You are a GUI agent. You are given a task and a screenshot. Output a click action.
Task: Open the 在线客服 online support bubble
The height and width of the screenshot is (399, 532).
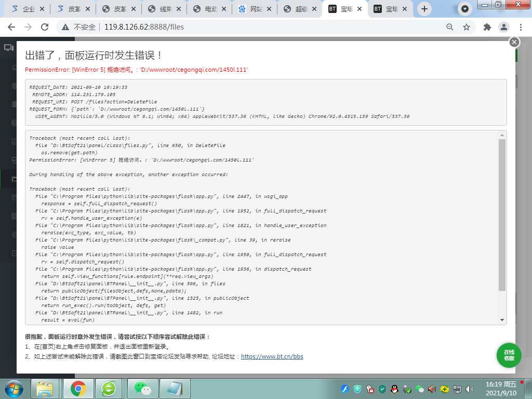coord(509,355)
